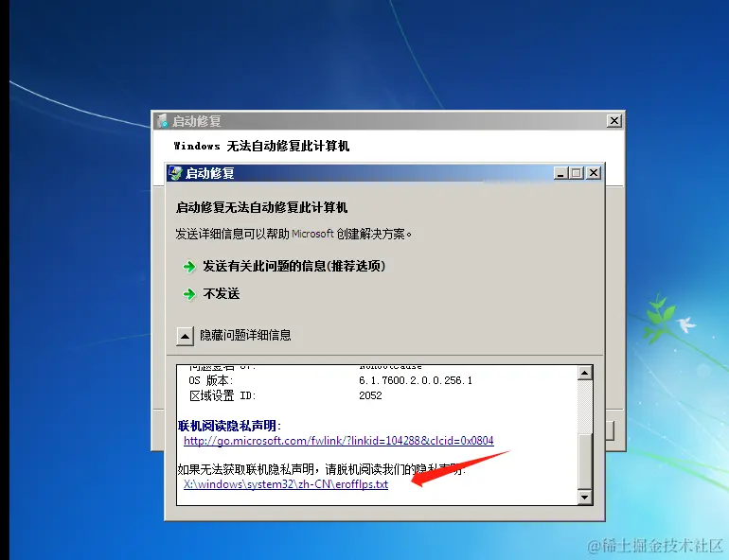Open the go.microsoft.com privacy statement link
The height and width of the screenshot is (560, 729).
coord(339,440)
